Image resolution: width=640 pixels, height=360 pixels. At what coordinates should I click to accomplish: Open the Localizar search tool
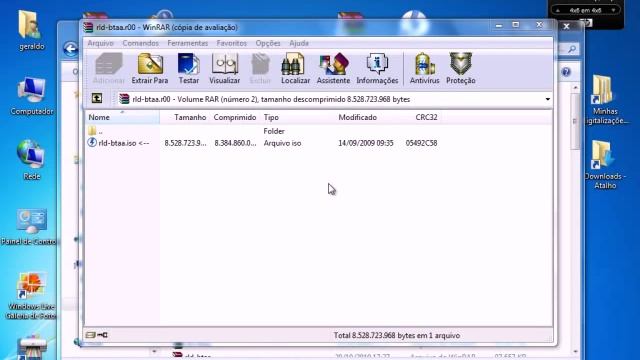click(x=295, y=69)
